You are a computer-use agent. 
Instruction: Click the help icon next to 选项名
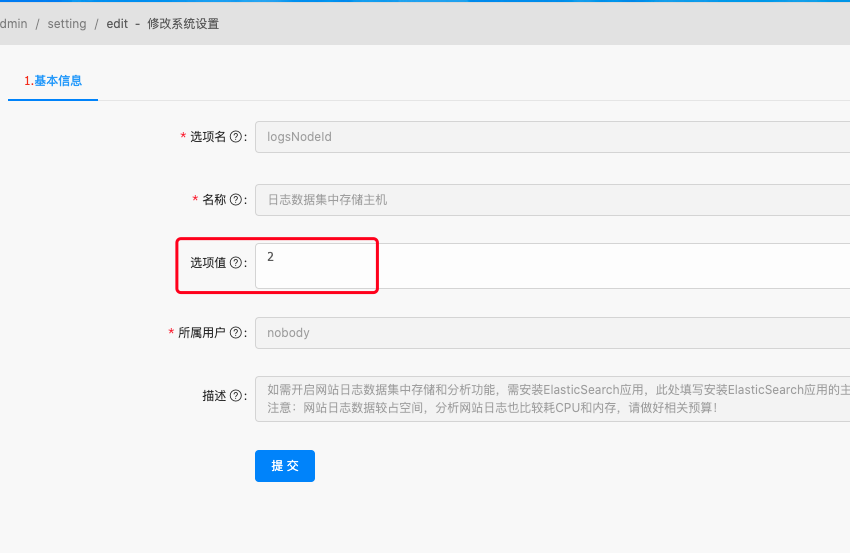click(236, 137)
